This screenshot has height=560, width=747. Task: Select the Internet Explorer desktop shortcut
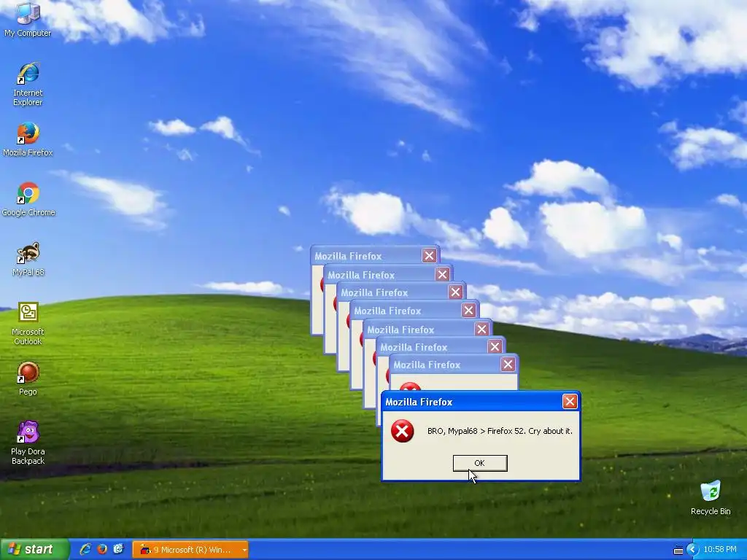tap(28, 84)
